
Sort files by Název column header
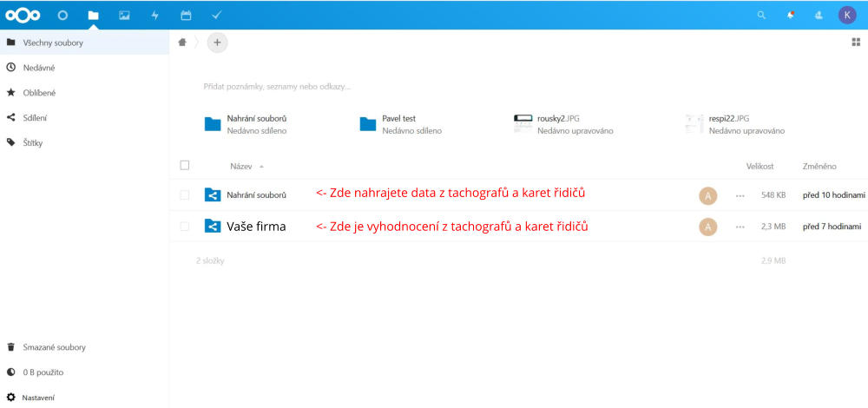pyautogui.click(x=240, y=165)
